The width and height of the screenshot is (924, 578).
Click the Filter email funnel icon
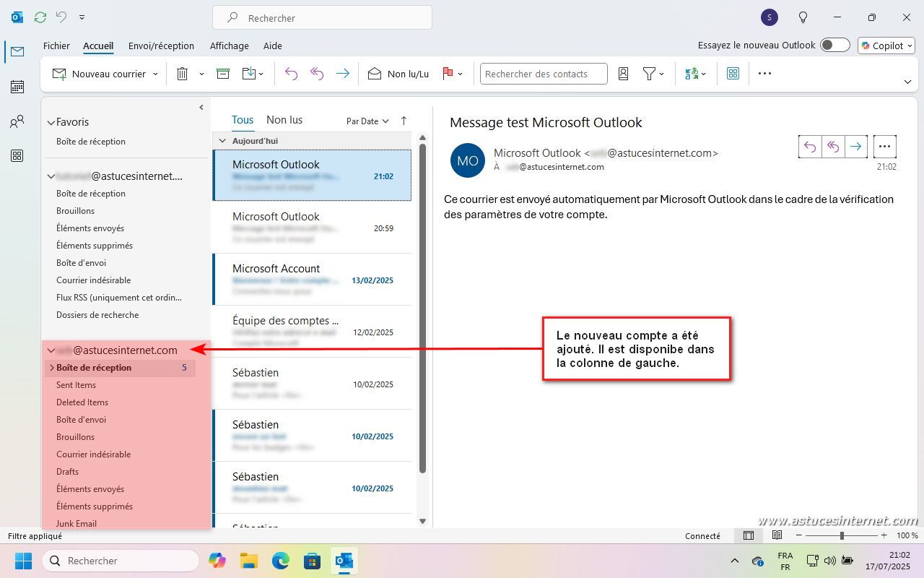coord(649,74)
